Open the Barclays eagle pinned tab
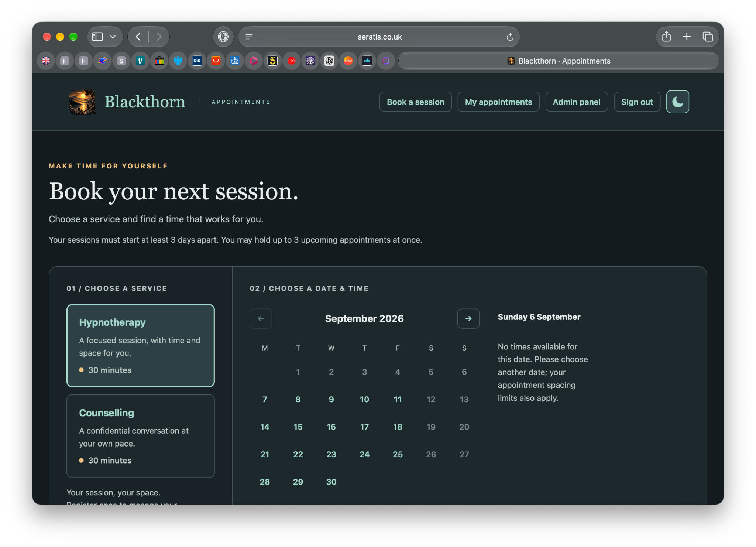756x547 pixels. (x=178, y=61)
